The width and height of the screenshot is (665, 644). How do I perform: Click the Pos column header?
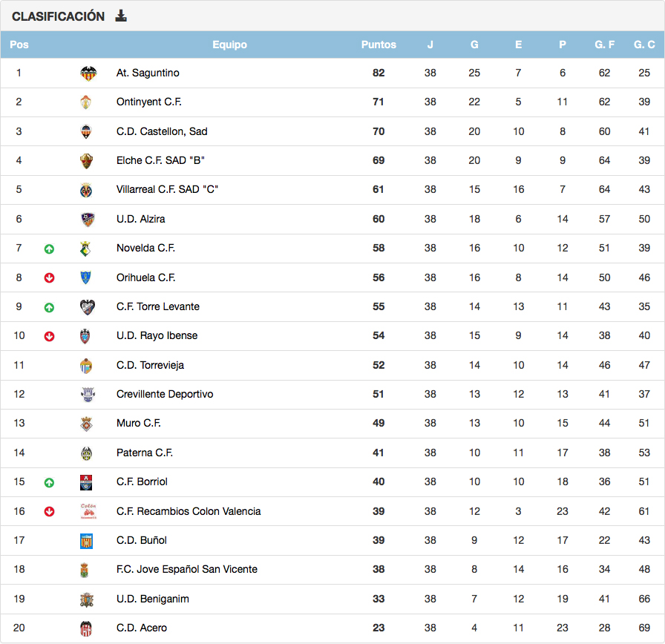(x=19, y=45)
